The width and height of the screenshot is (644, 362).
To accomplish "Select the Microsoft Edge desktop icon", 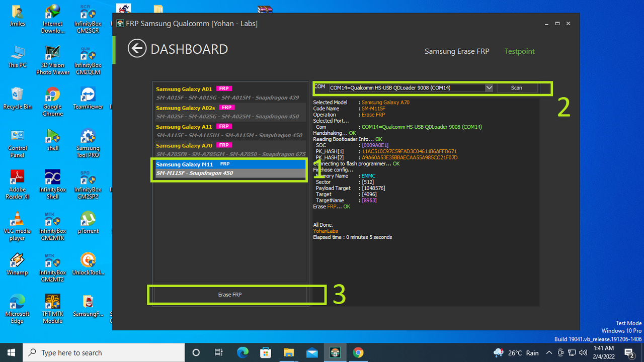I will pyautogui.click(x=17, y=309).
